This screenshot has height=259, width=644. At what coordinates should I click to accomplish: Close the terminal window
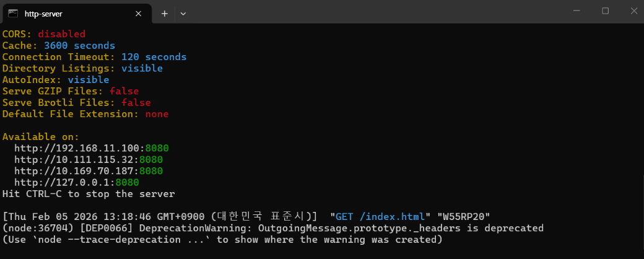point(632,11)
